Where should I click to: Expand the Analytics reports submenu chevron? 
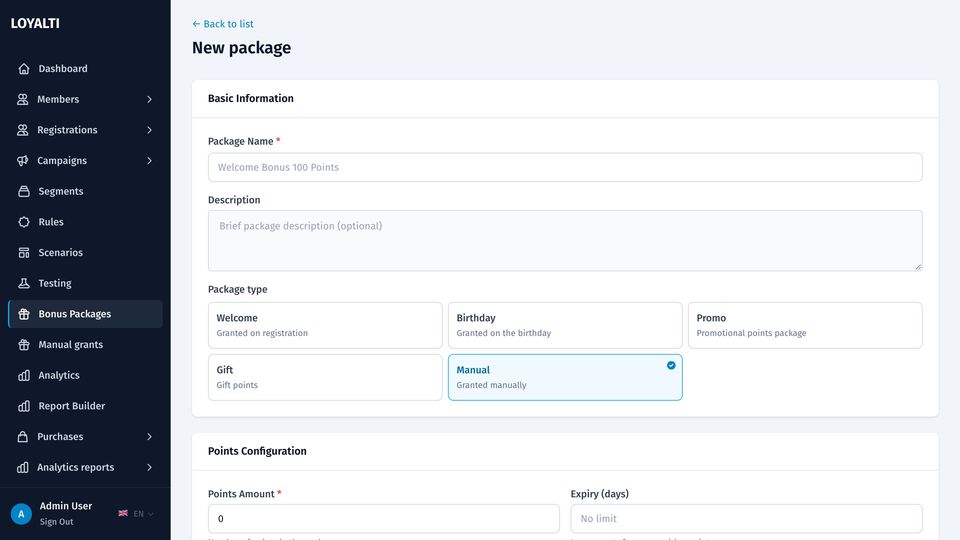149,467
